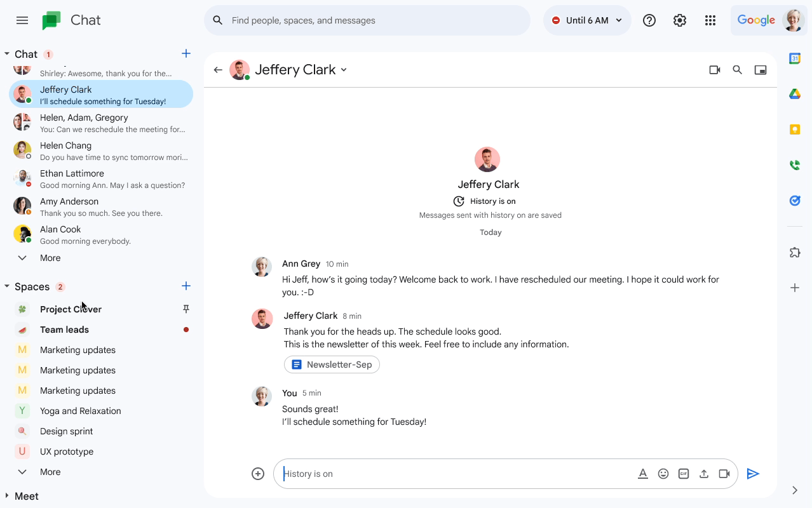Unpin the Project Clover space
Viewport: 812px width, 508px height.
(x=186, y=309)
